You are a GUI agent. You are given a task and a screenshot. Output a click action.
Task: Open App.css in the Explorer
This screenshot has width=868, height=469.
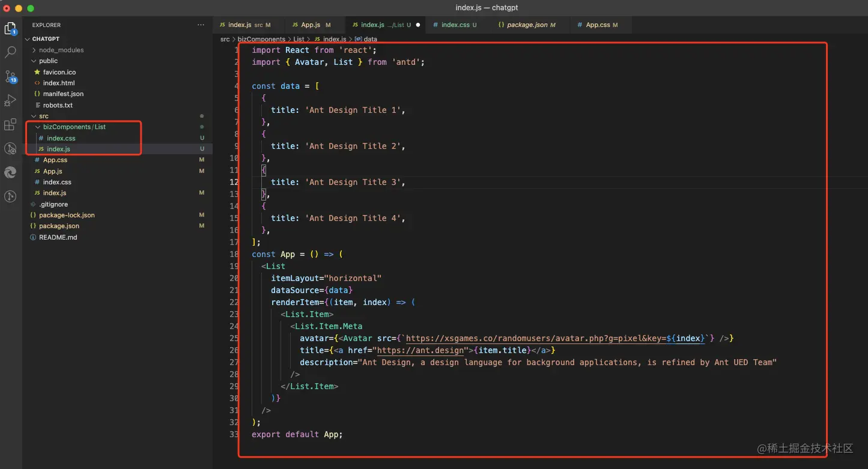click(55, 160)
